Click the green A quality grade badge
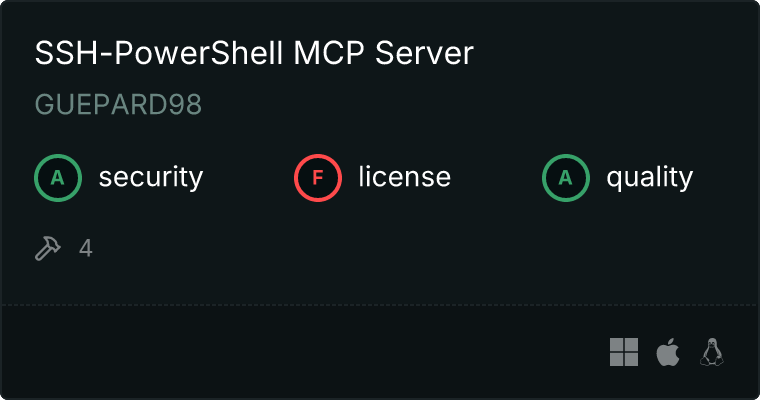Viewport: 760px width, 400px height. pos(566,177)
